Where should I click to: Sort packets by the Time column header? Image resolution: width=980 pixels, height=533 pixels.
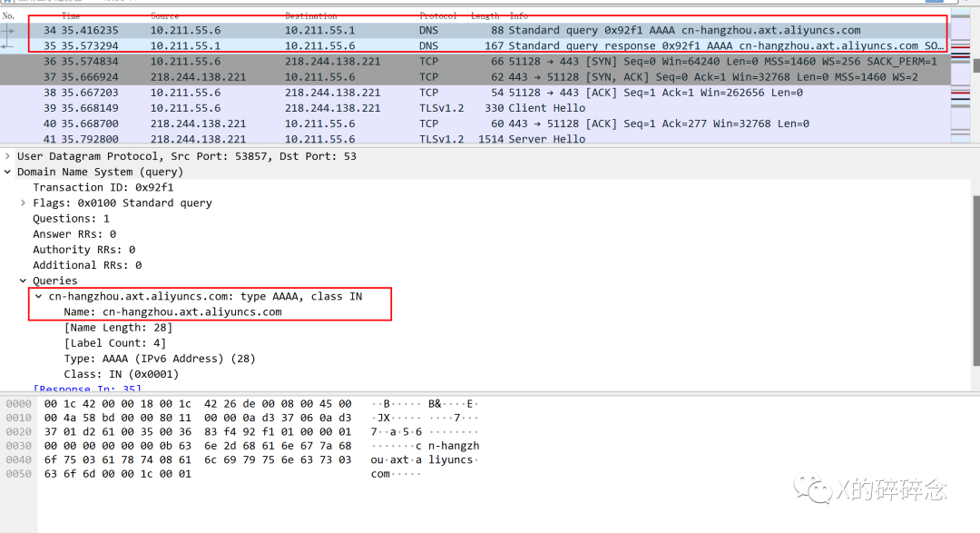pyautogui.click(x=71, y=15)
